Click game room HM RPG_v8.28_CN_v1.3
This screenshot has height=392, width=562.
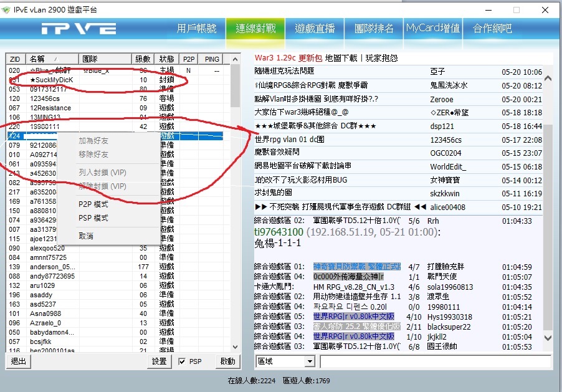click(353, 287)
